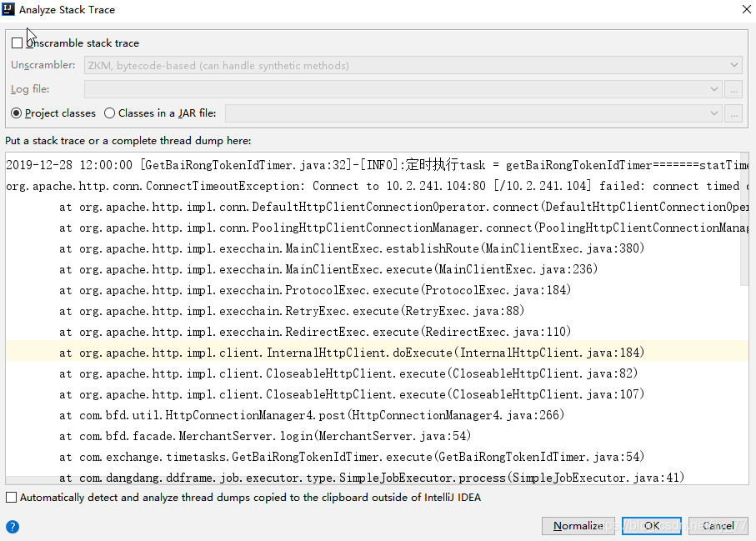Enable the Unscramble stack trace checkbox
This screenshot has height=541, width=756.
click(18, 43)
